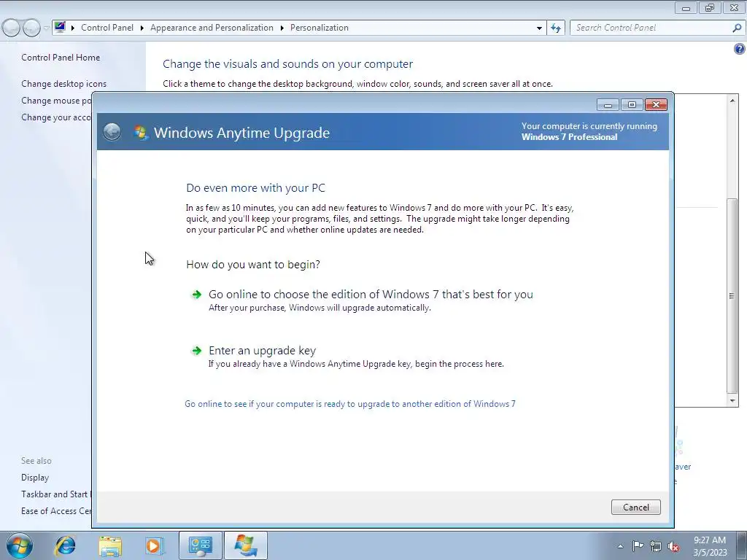Open Control Panel Home link
747x560 pixels.
(61, 58)
